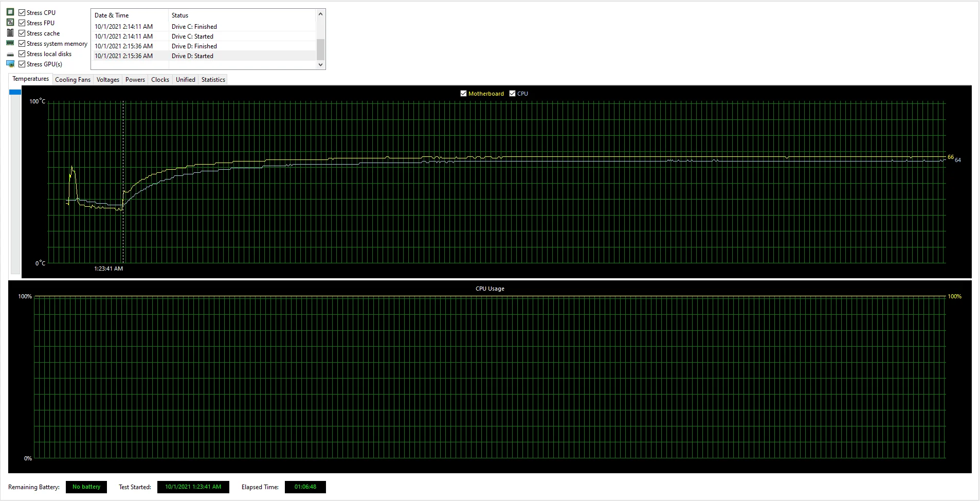This screenshot has width=980, height=501.
Task: Toggle the Stress FPU checkbox
Action: click(22, 23)
